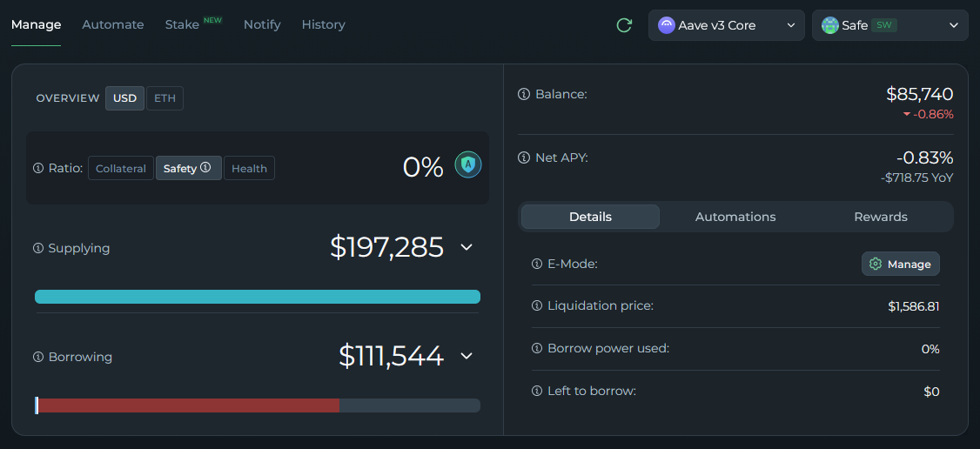The image size is (980, 449).
Task: Open the Safe wallet dropdown
Action: tap(889, 25)
